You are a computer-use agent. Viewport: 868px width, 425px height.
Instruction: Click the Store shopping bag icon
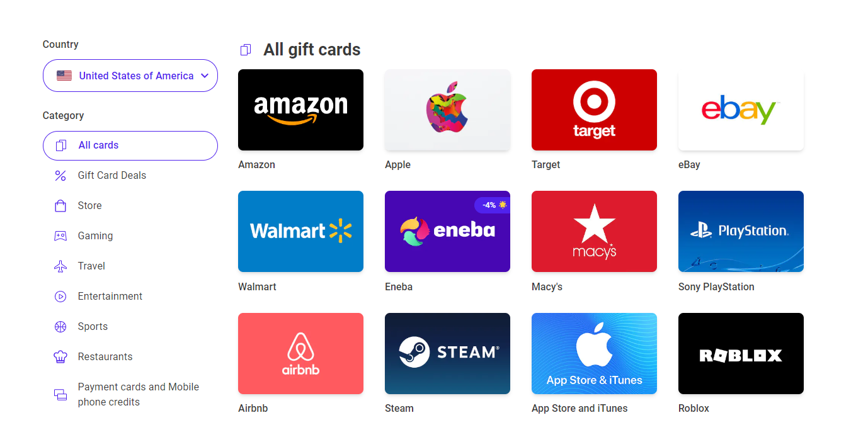click(60, 206)
